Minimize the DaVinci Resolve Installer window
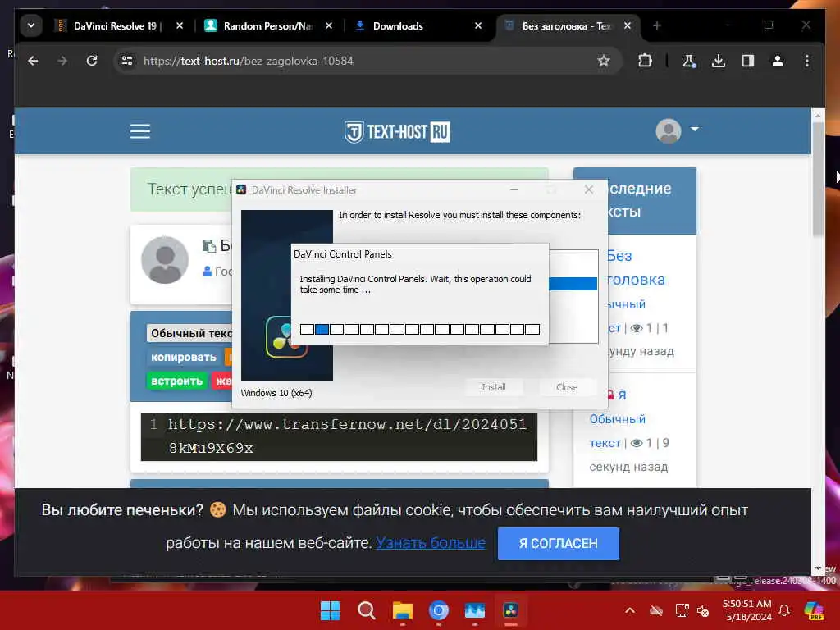 pos(514,189)
